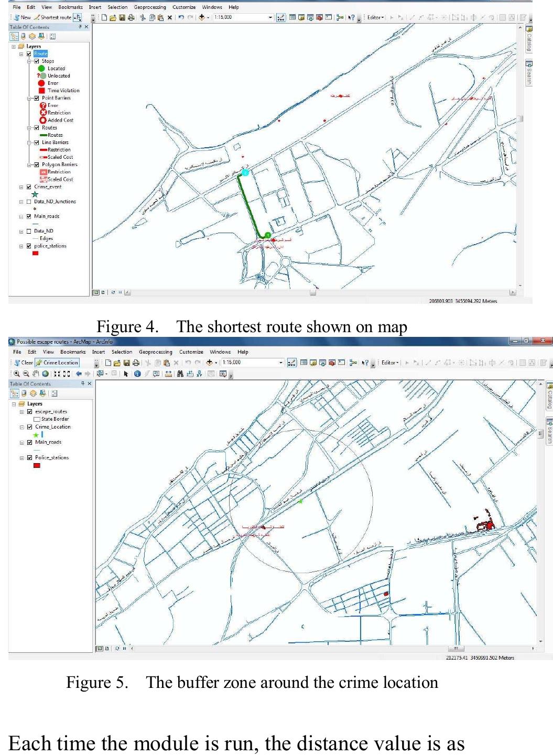The image size is (553, 756).
Task: Click Save icon in upper ArcMap toolbar
Action: click(x=122, y=17)
